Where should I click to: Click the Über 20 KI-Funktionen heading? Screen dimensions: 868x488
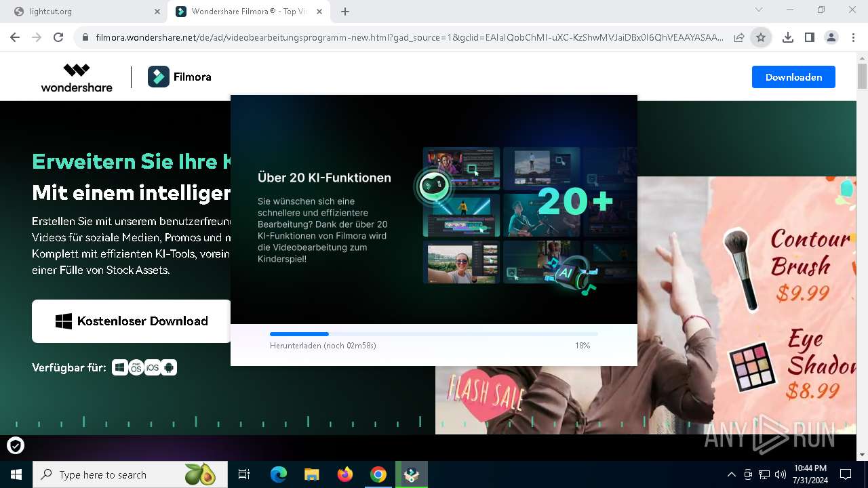(x=324, y=178)
